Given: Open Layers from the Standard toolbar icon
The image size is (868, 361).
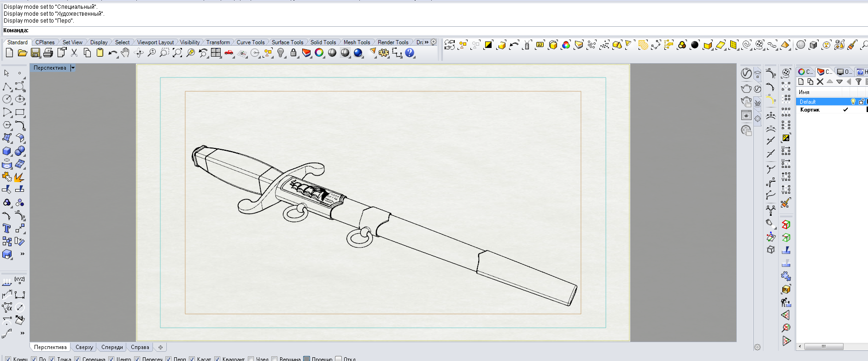Looking at the screenshot, I should (306, 53).
